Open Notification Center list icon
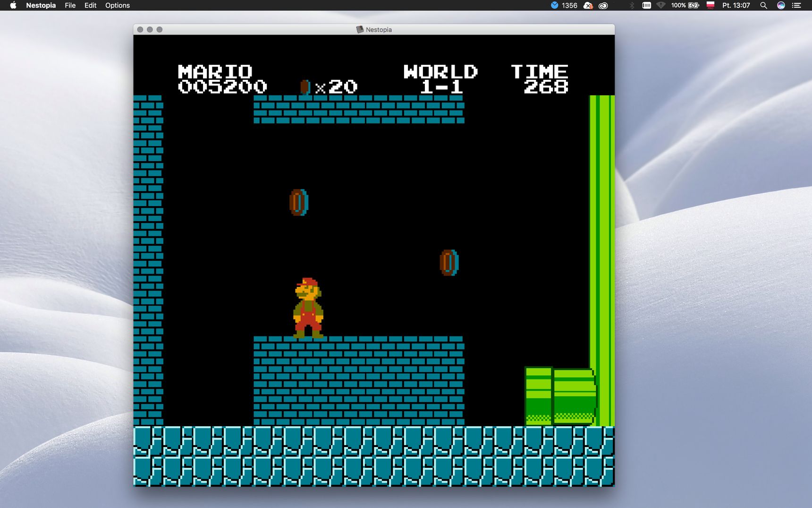812x508 pixels. (x=796, y=5)
